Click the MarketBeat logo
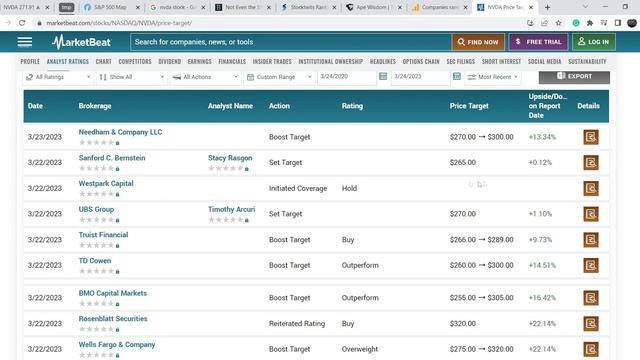Screen dimensions: 640x360 [x=81, y=42]
